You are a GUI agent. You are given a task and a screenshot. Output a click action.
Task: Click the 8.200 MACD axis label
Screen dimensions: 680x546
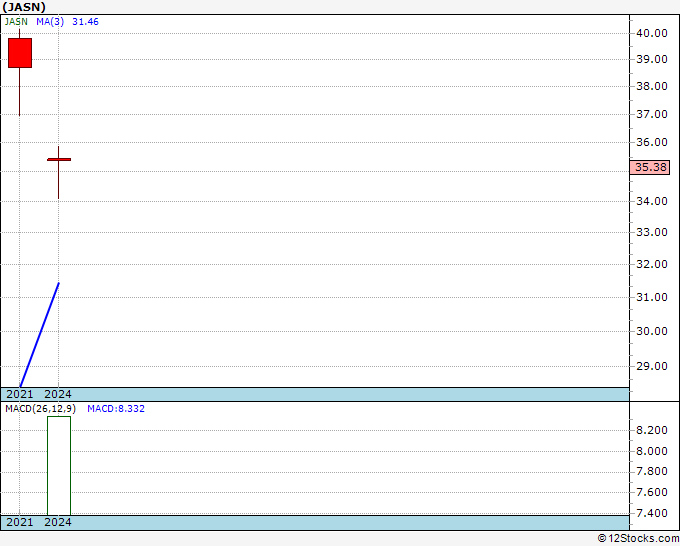pos(652,430)
